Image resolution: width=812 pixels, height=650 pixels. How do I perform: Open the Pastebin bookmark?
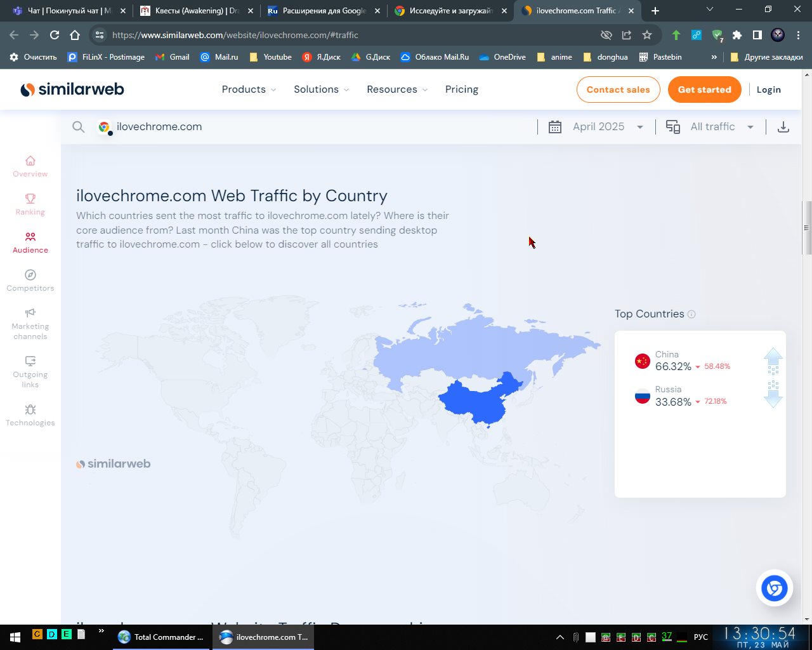point(660,57)
